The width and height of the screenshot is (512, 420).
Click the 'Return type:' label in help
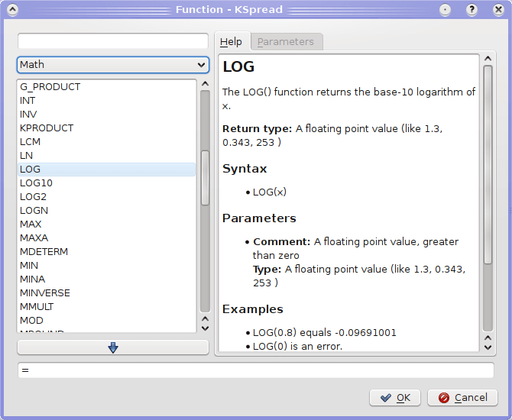coord(257,128)
